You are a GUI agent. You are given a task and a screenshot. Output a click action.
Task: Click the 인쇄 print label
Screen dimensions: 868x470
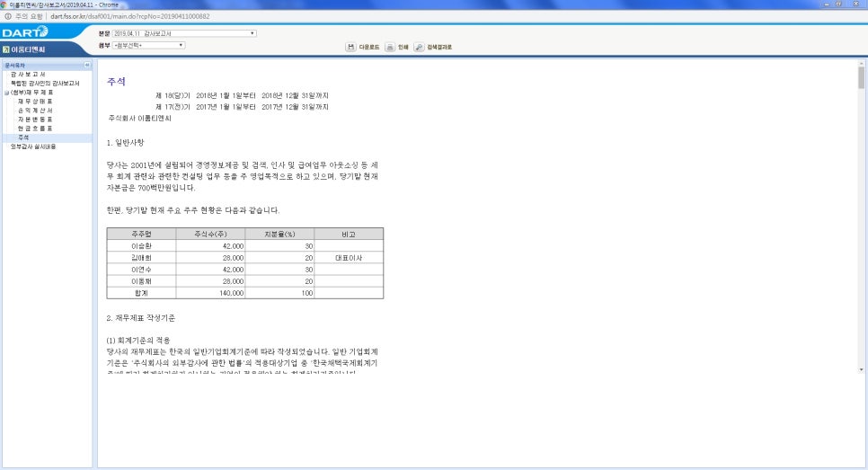(x=403, y=47)
